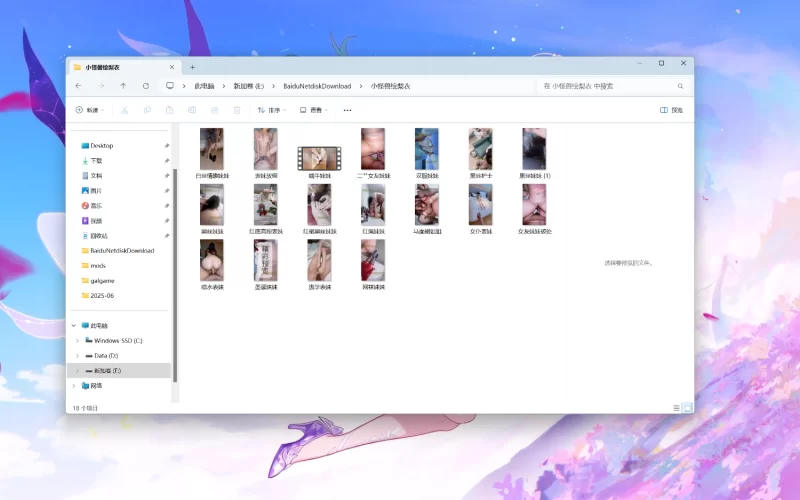This screenshot has height=500, width=800.
Task: Open 图片 Pictures in the sidebar
Action: pyautogui.click(x=96, y=191)
